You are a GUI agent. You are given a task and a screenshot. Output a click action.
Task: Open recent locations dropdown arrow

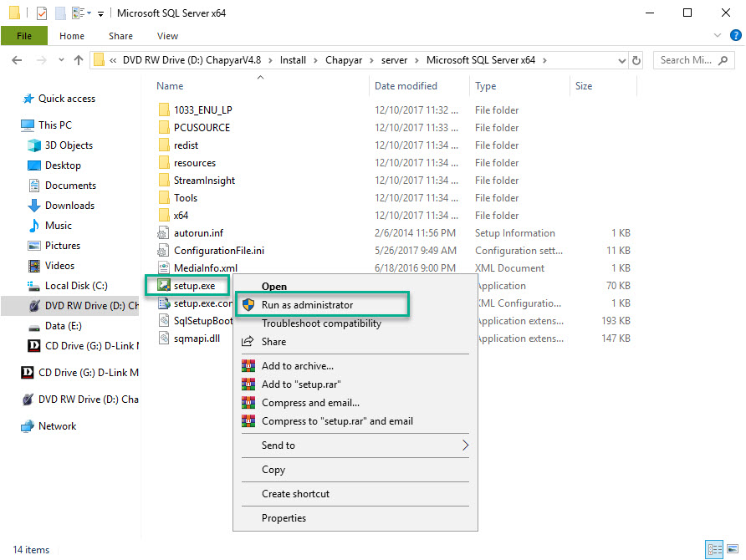(61, 60)
